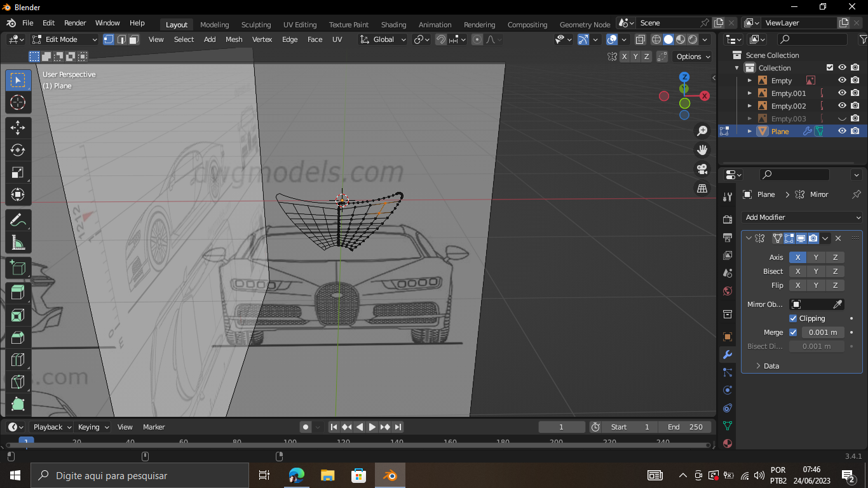This screenshot has height=488, width=868.
Task: Open the Modifier properties wrench tab
Action: [728, 355]
